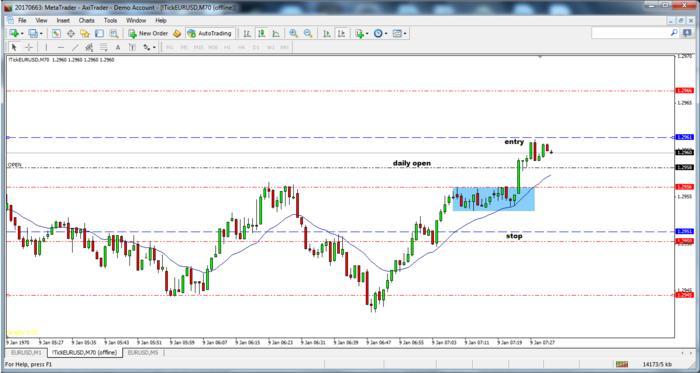Click the search magnifier icon
Image resolution: width=700 pixels, height=373 pixels.
pyautogui.click(x=674, y=33)
